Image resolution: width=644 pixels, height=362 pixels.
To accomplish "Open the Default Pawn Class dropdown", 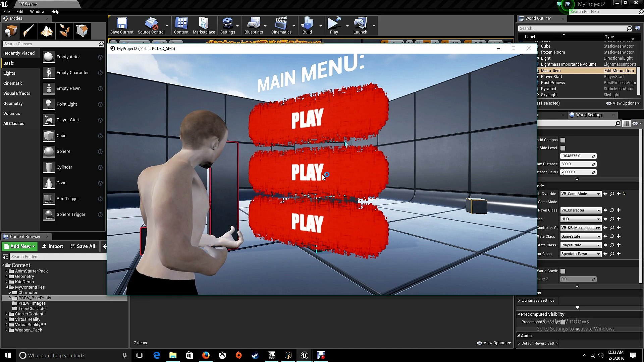I will pos(581,210).
